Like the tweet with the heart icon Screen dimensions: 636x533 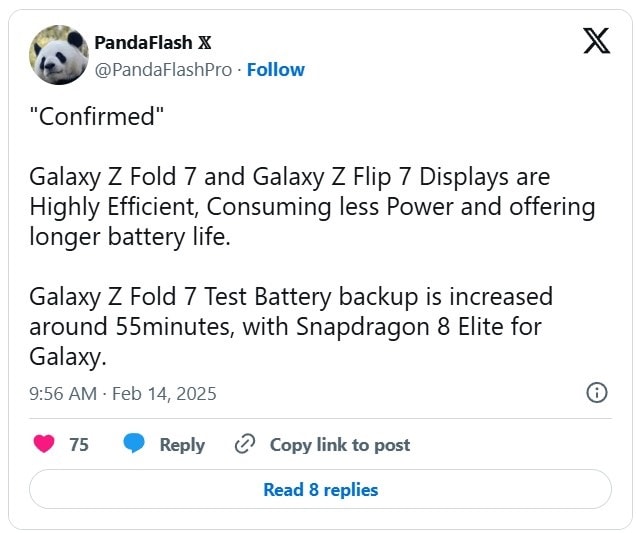pyautogui.click(x=44, y=445)
